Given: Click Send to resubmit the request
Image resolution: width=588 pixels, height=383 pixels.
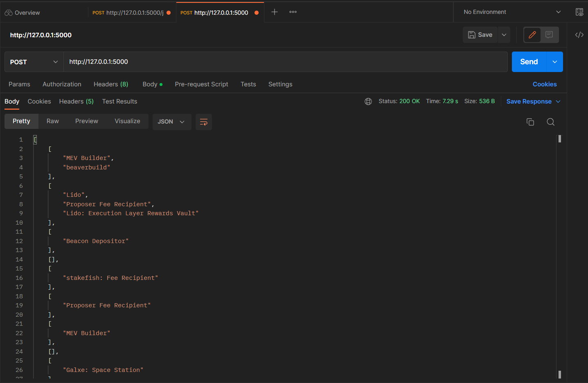Looking at the screenshot, I should point(528,61).
